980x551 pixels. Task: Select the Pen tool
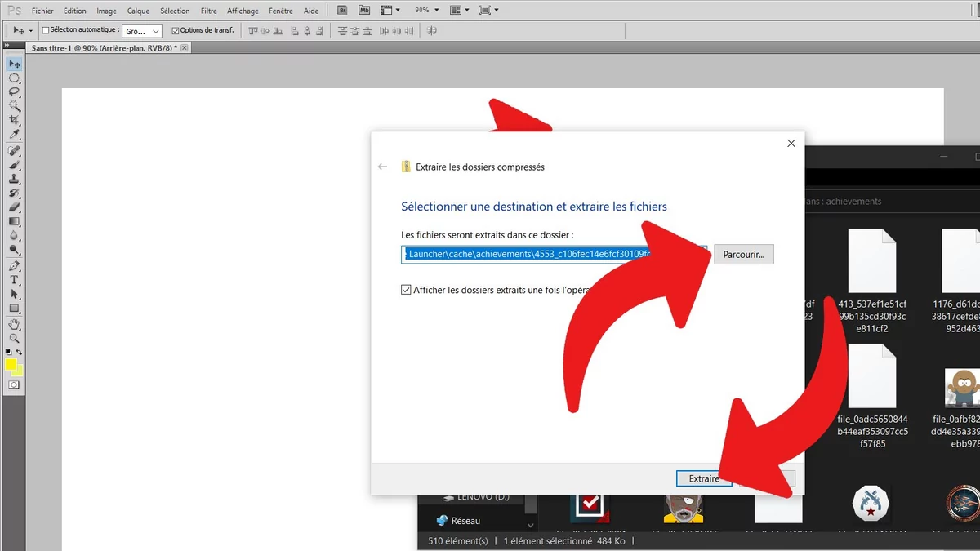14,266
